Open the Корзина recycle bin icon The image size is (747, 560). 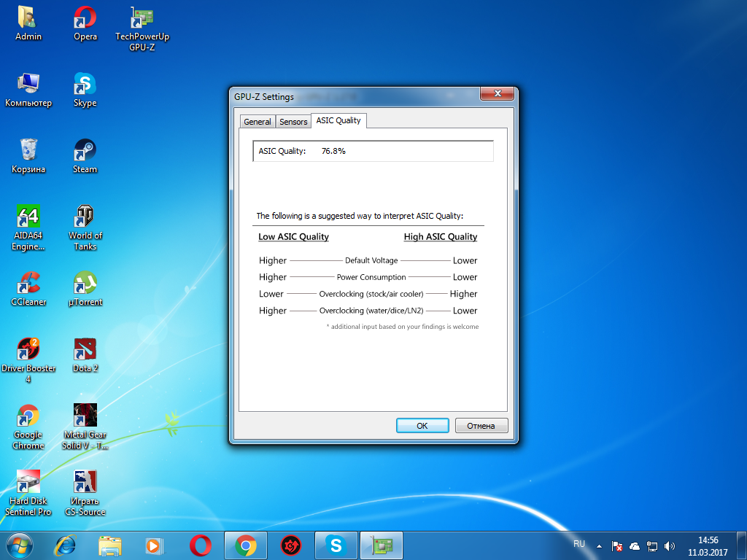pyautogui.click(x=28, y=157)
